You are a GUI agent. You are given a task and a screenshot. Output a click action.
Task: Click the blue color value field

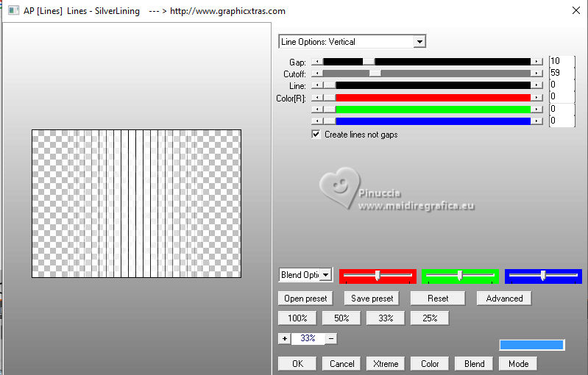(x=562, y=121)
